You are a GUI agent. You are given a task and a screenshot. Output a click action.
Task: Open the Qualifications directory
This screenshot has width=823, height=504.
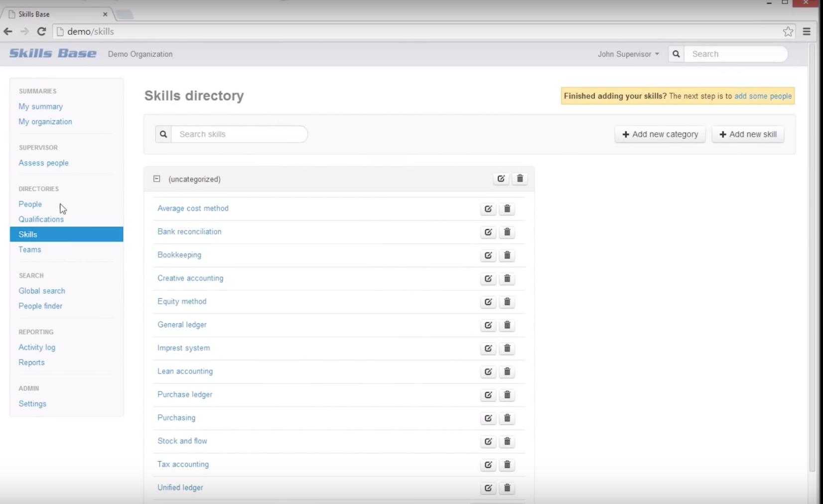pos(41,219)
